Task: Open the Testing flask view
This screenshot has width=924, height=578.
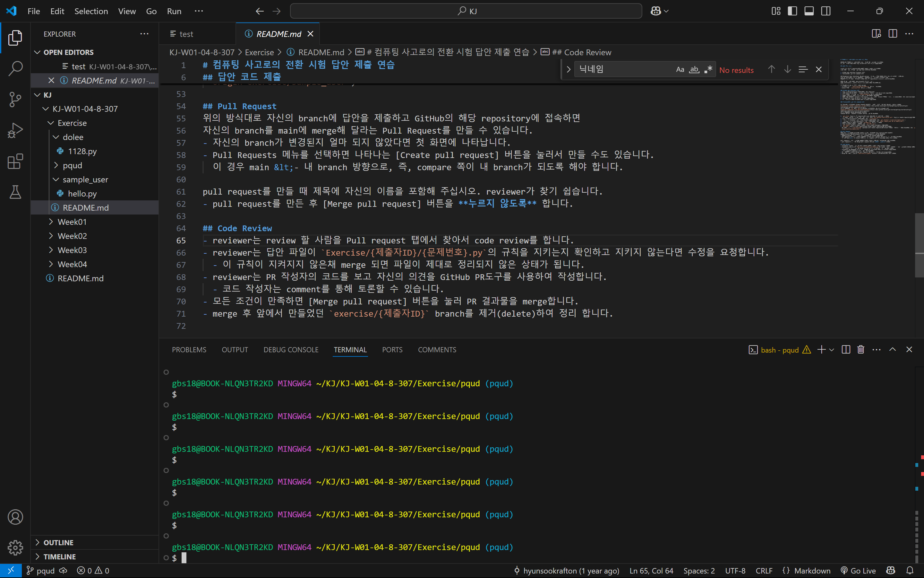Action: click(x=15, y=192)
